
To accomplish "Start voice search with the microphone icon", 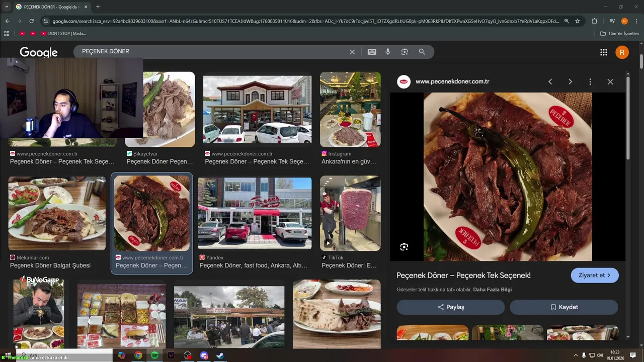I will pos(388,52).
